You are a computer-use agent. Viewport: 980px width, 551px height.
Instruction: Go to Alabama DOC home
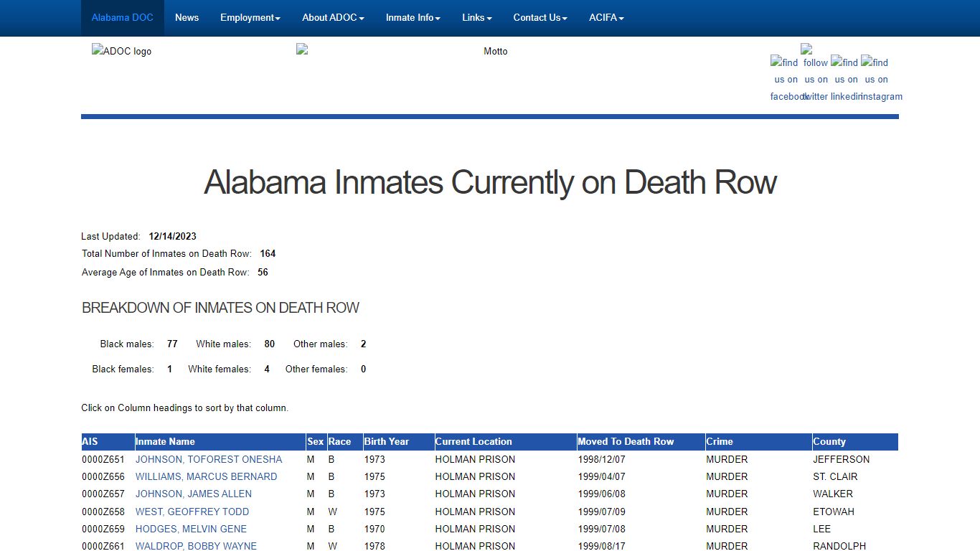click(123, 18)
